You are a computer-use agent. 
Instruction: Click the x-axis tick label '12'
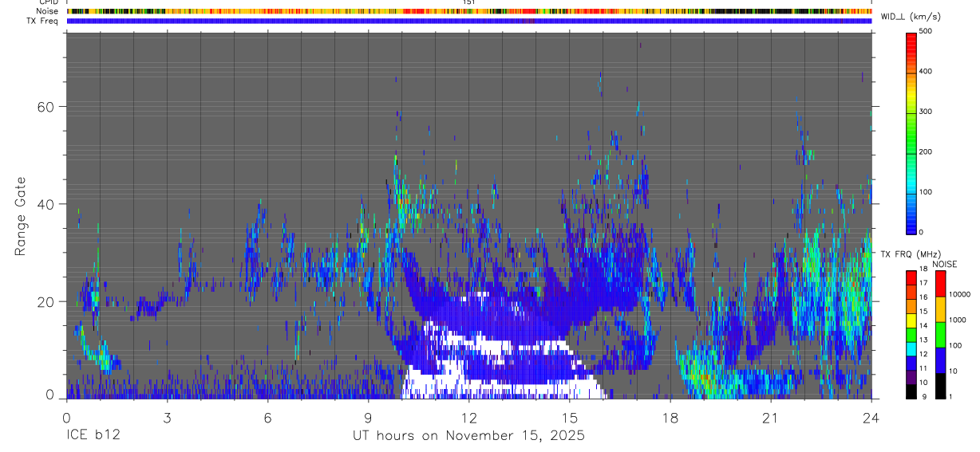[x=468, y=418]
